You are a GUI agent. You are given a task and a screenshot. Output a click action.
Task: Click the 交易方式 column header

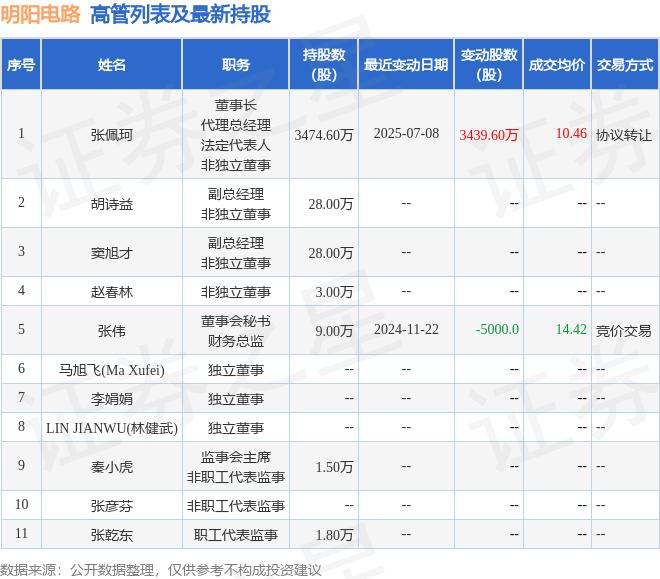625,65
